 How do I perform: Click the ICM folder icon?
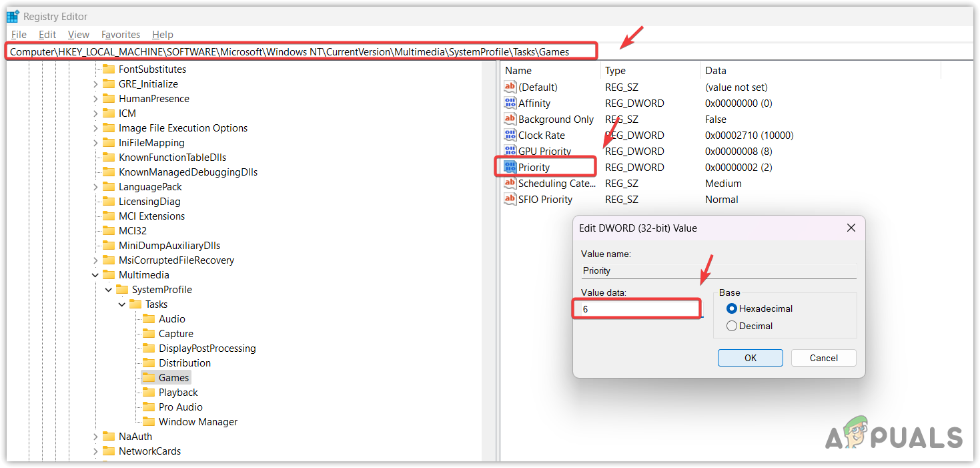tap(109, 113)
